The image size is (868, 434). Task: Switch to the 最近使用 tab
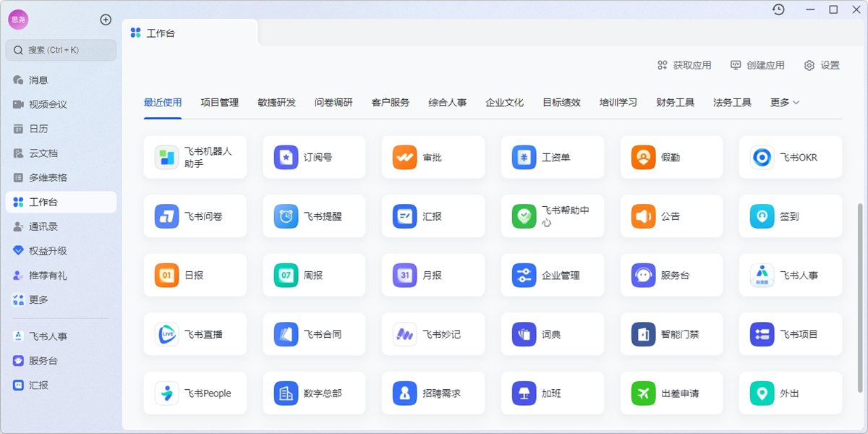[163, 103]
